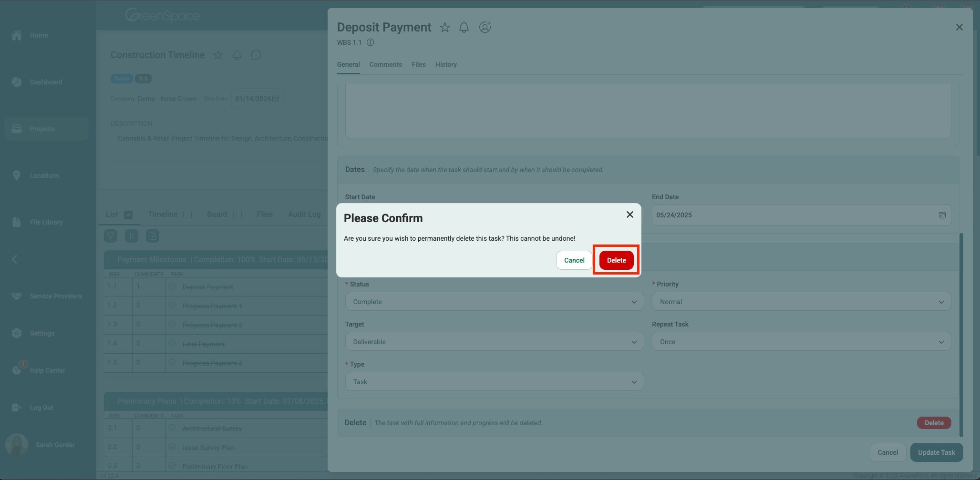
Task: Toggle complete check for Architectural Survey
Action: tap(172, 428)
